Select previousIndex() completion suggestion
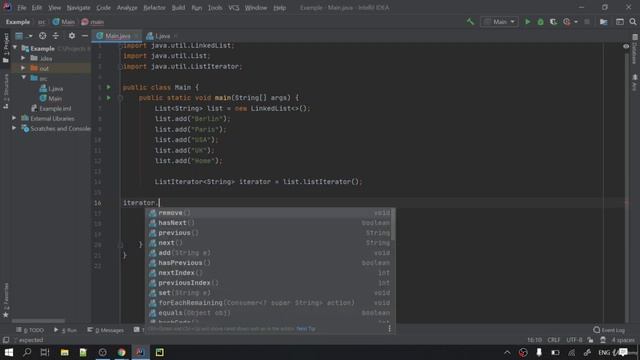 pyautogui.click(x=269, y=283)
